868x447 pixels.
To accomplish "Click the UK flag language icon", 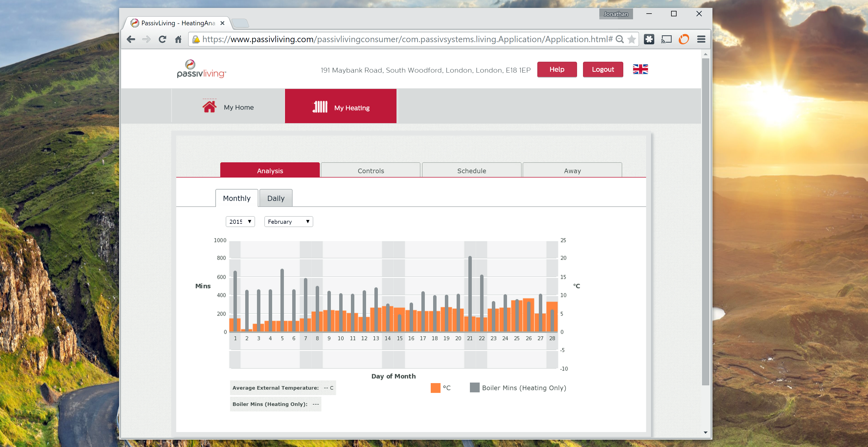I will 640,69.
